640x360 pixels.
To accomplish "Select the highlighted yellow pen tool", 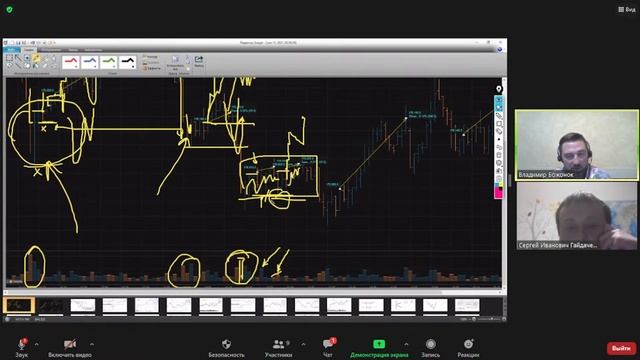I will pyautogui.click(x=36, y=58).
